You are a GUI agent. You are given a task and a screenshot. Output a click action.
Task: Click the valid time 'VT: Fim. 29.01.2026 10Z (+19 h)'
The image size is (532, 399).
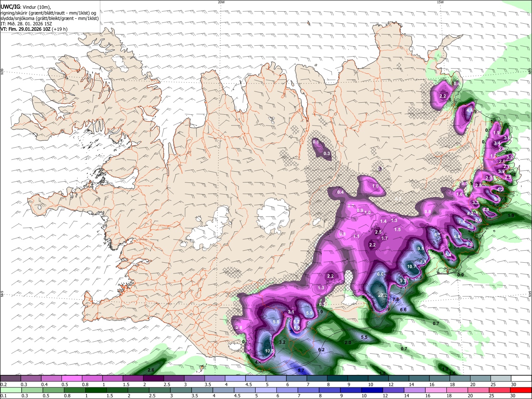34,29
